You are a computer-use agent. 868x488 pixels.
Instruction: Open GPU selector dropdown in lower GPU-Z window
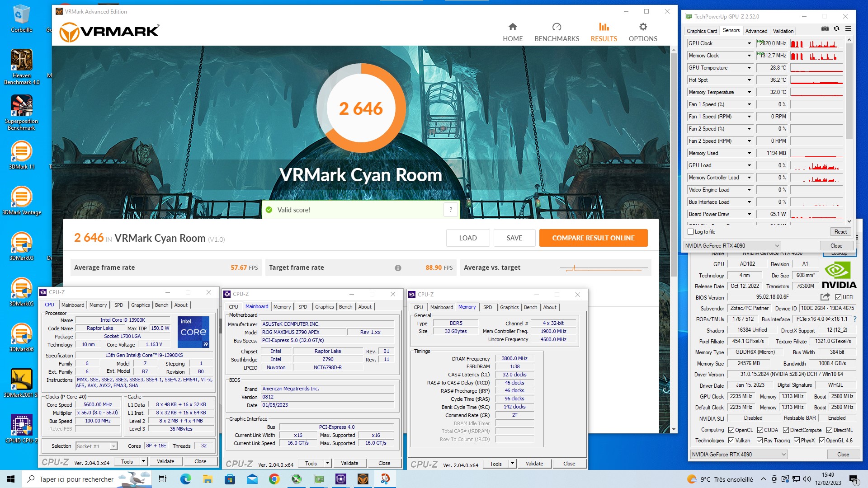pos(739,455)
